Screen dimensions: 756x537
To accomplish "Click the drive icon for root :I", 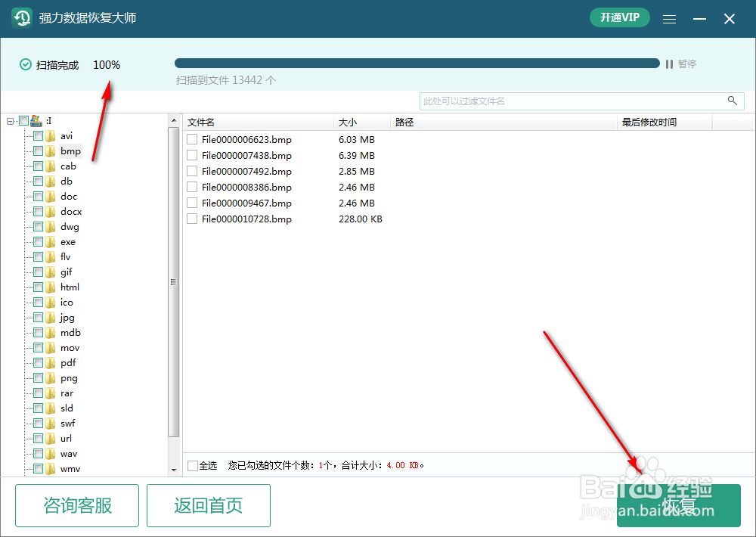I will pos(36,120).
